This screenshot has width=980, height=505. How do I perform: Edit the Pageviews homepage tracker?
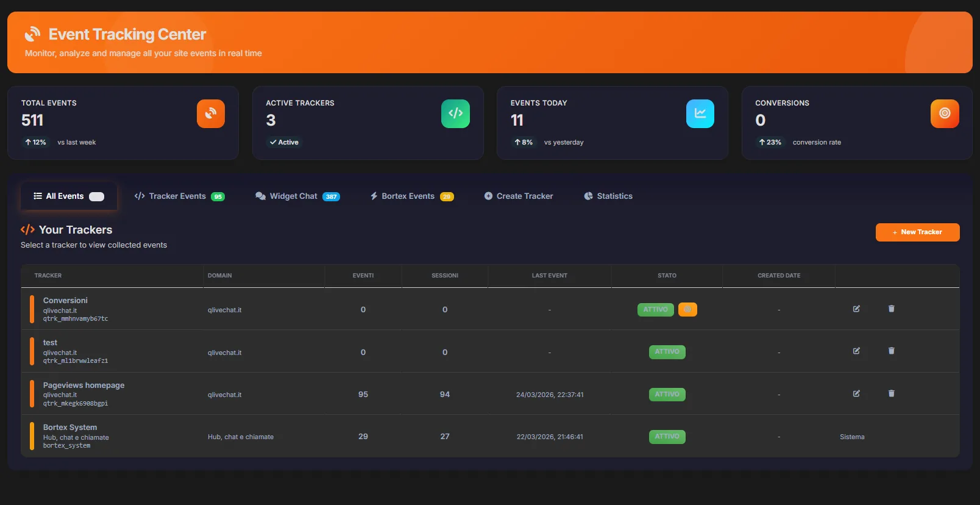[856, 393]
